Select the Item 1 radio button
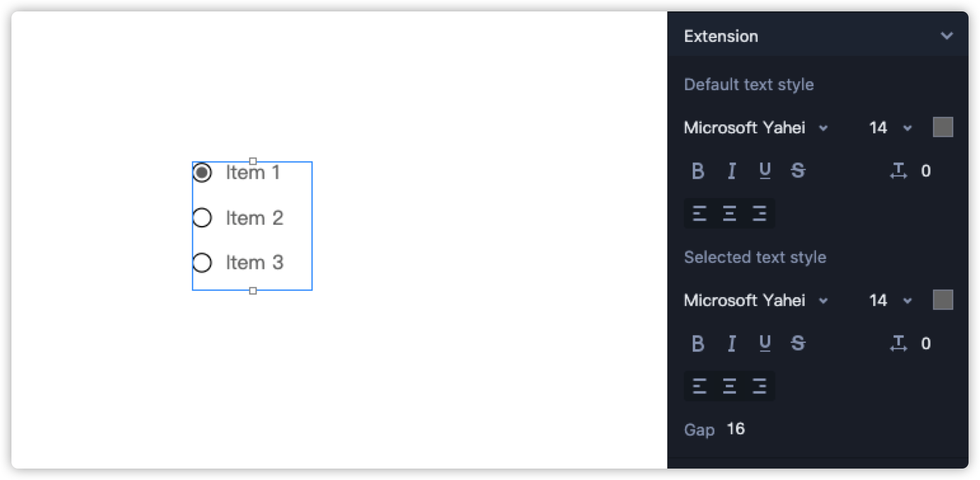Viewport: 980px width, 480px height. coord(202,173)
